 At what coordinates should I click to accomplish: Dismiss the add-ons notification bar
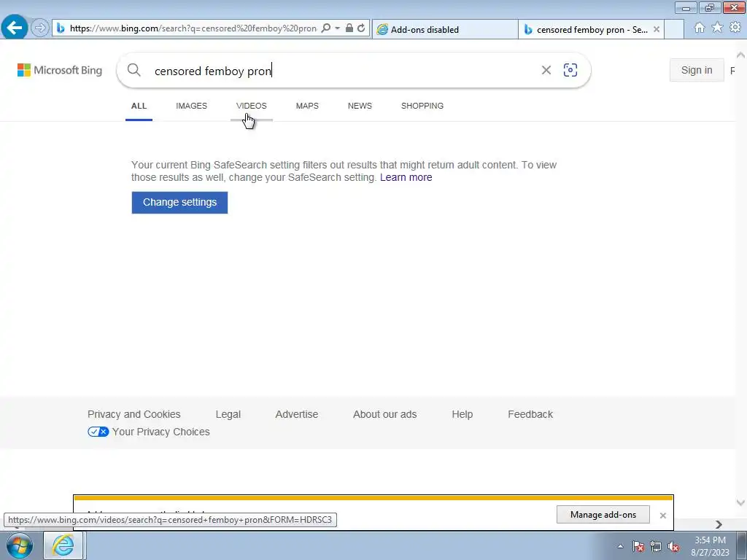[x=662, y=516]
